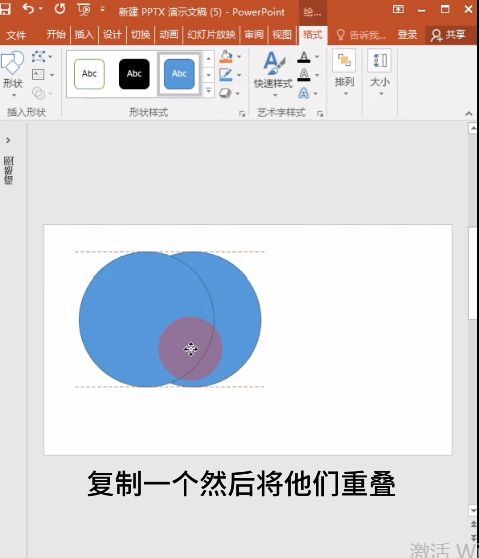Open the 大小 size menu
Viewport: 479px width, 558px height.
(x=380, y=73)
